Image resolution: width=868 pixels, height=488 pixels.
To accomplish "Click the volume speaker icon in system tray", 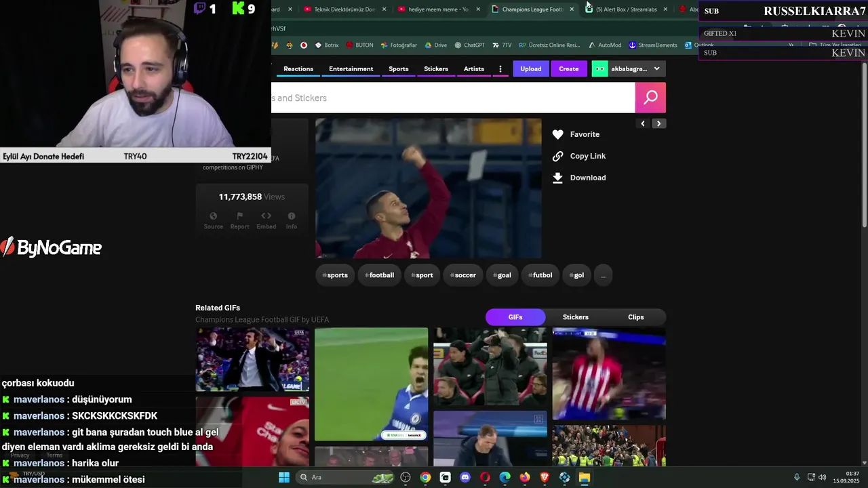I will [x=822, y=477].
